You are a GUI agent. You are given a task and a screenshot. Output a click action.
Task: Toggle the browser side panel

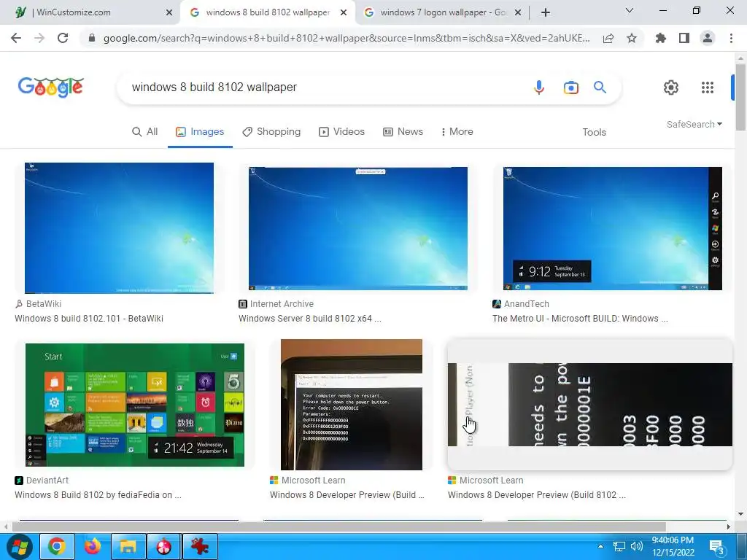point(684,38)
